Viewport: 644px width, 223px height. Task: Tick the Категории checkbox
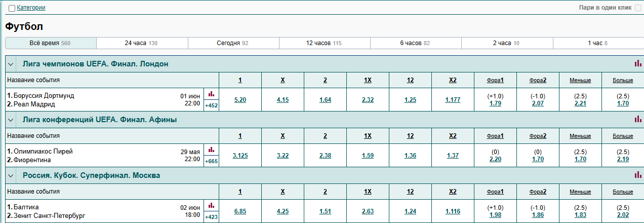coord(12,8)
